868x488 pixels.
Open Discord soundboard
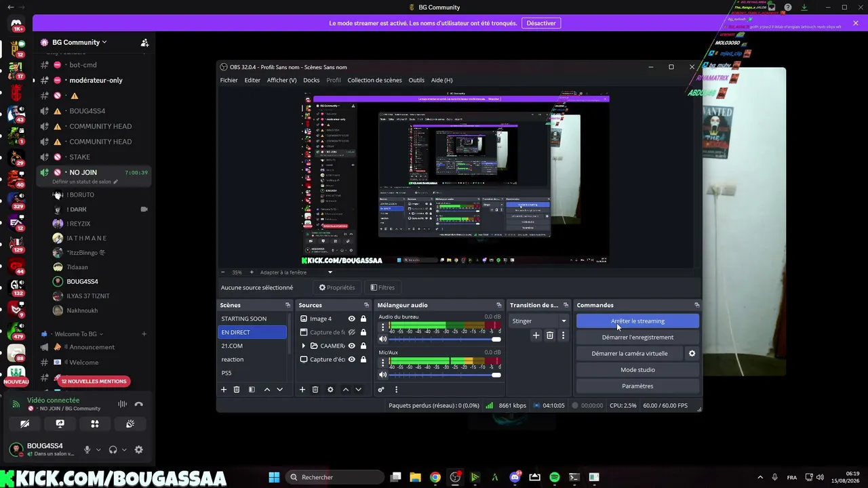(130, 424)
